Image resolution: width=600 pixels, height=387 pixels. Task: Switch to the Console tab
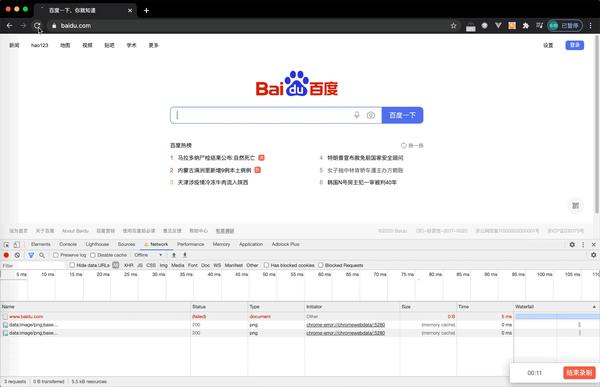coord(68,244)
